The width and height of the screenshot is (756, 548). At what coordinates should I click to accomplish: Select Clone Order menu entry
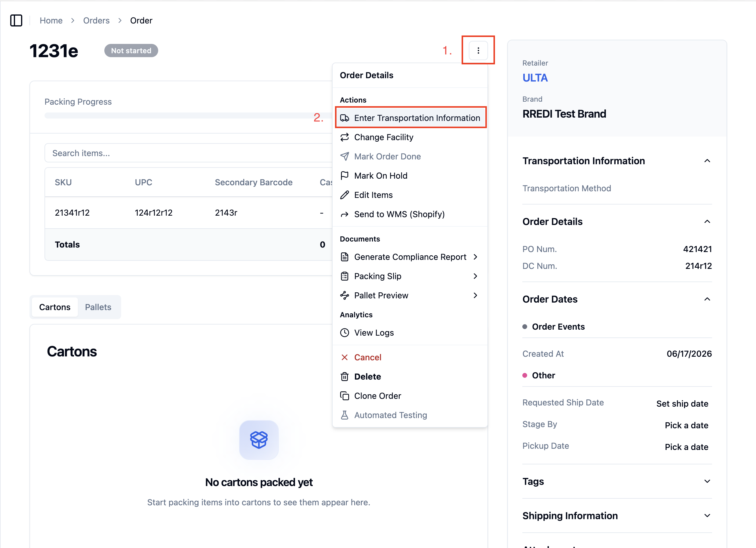click(x=410, y=396)
